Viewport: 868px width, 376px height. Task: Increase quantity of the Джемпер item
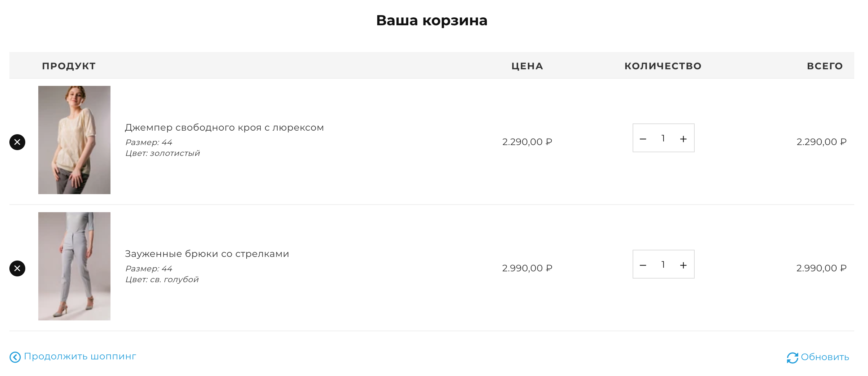683,139
